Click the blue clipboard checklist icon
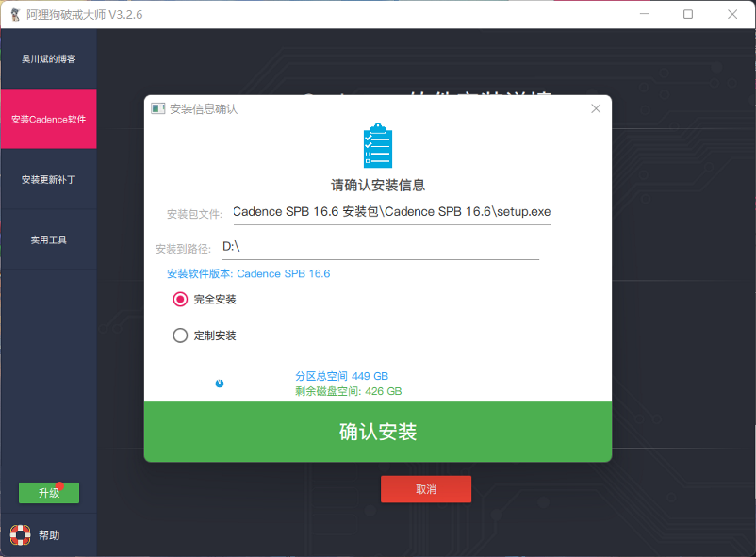Screen dimensions: 756x557 [378, 146]
